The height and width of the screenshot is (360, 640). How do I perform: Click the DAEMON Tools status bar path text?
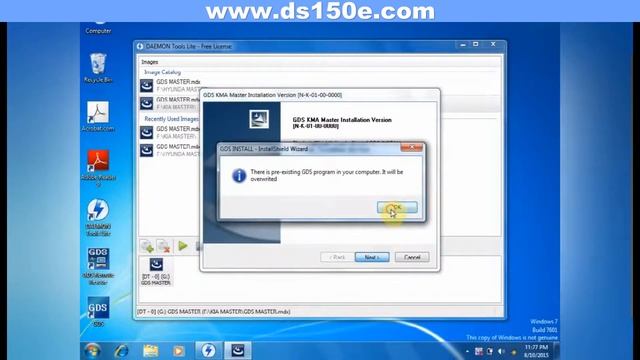[213, 312]
